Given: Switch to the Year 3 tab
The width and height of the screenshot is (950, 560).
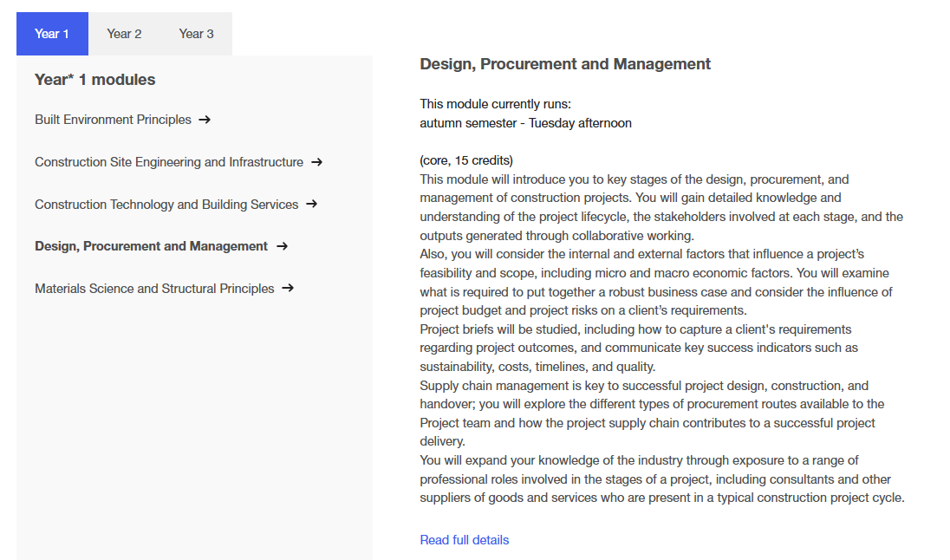Looking at the screenshot, I should 196,34.
